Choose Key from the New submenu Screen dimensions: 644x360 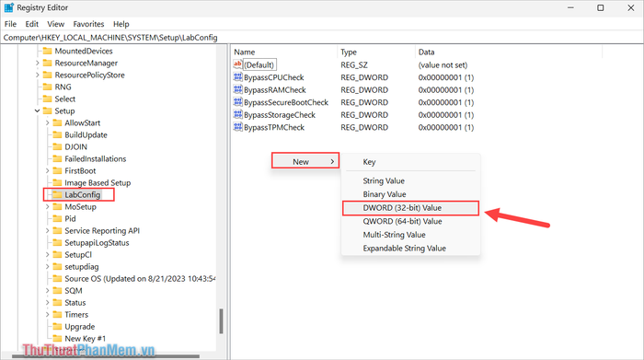(410, 162)
